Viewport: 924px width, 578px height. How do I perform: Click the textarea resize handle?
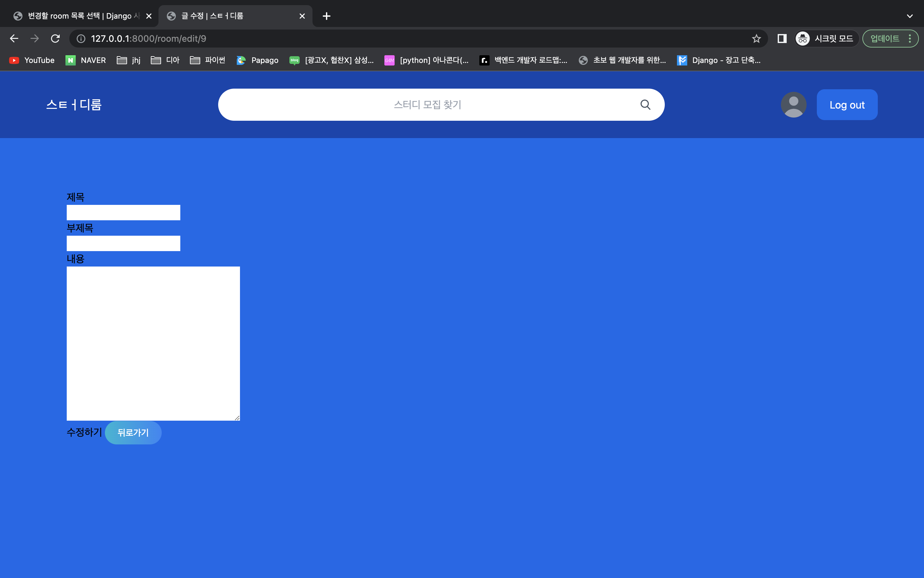pos(237,418)
